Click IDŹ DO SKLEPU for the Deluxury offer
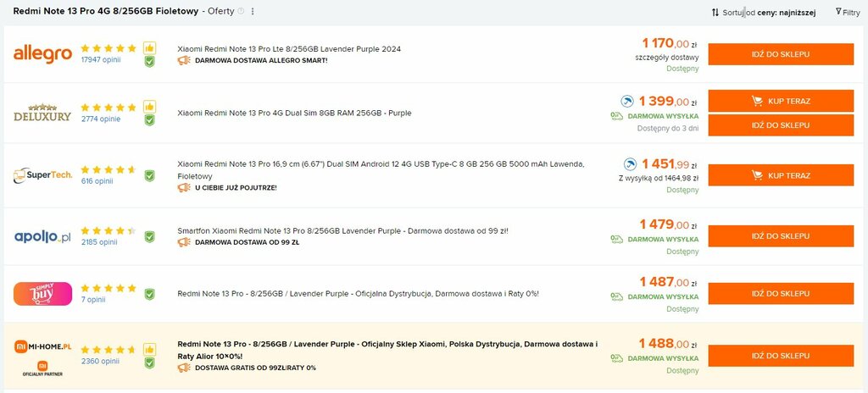The height and width of the screenshot is (393, 868). 781,125
